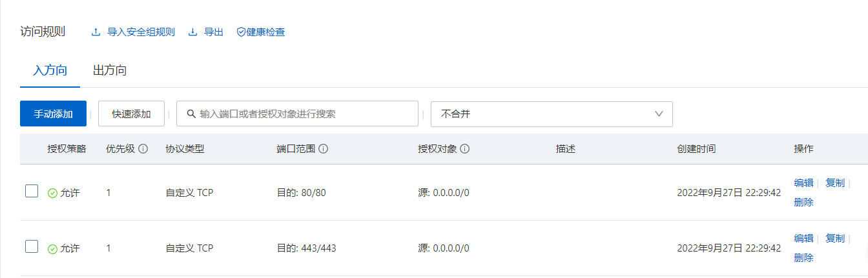868x278 pixels.
Task: Click the info icon beside 端口范围
Action: [324, 149]
